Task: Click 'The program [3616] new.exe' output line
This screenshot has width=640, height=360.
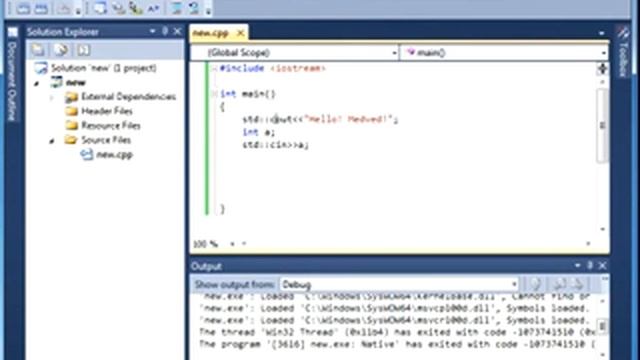Action: (397, 344)
